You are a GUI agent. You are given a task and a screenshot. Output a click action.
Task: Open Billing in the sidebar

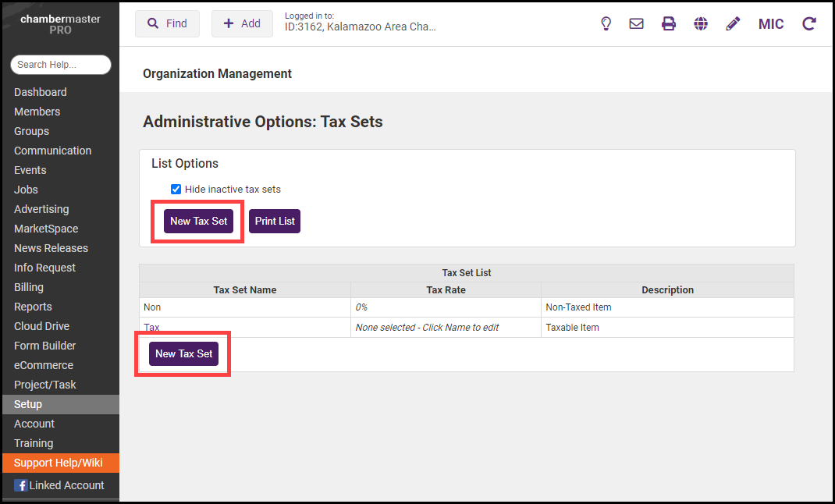29,287
